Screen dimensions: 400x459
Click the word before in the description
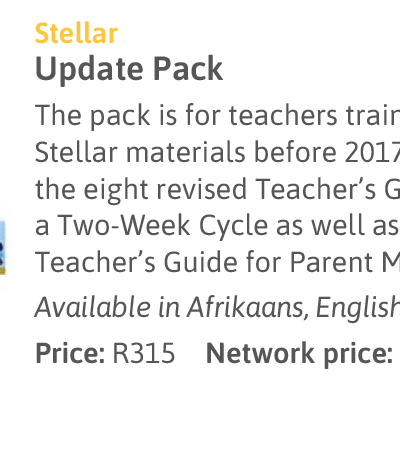coord(295,152)
